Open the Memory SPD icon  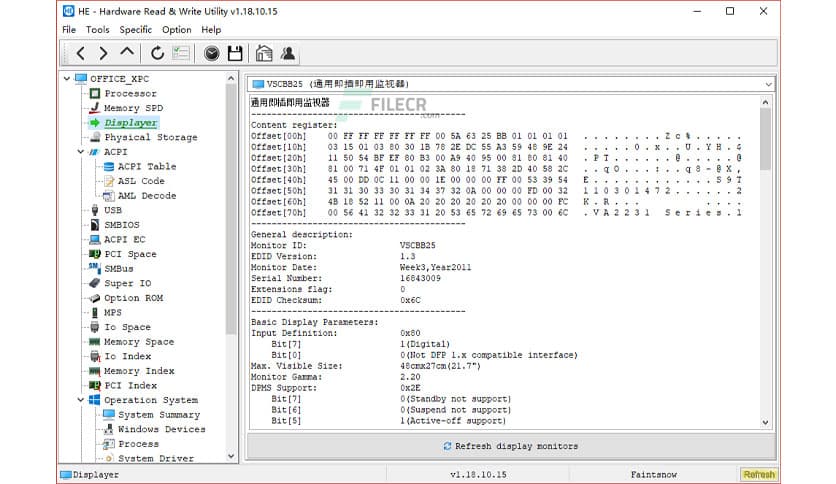95,108
